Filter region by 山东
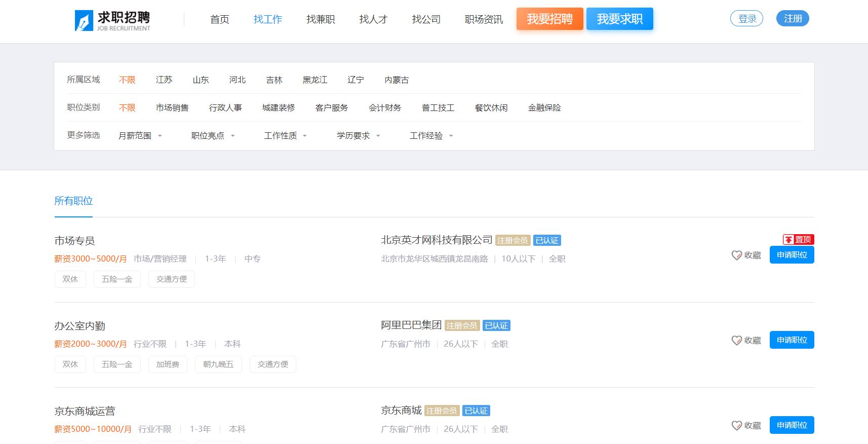Screen dimensions: 868x444 (x=201, y=80)
